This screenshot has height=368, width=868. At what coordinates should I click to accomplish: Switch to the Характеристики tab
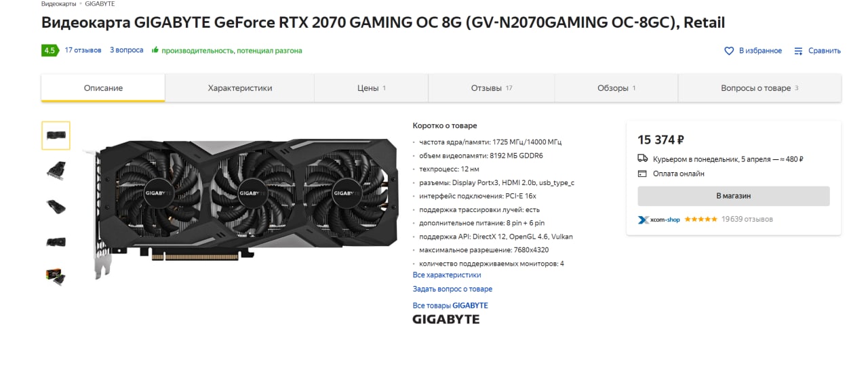(239, 88)
